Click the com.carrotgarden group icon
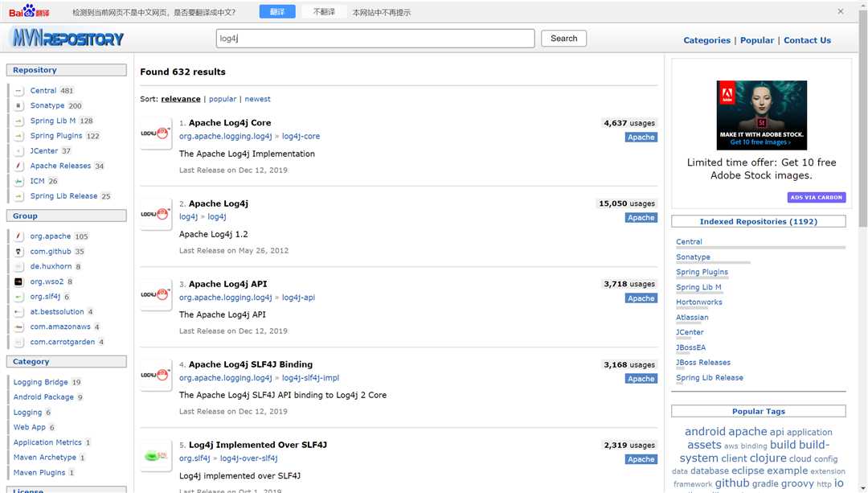Screen dimensions: 868x493 pyautogui.click(x=18, y=342)
